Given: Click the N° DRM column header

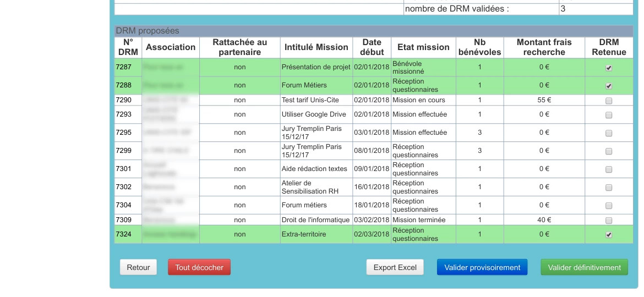Looking at the screenshot, I should [128, 47].
